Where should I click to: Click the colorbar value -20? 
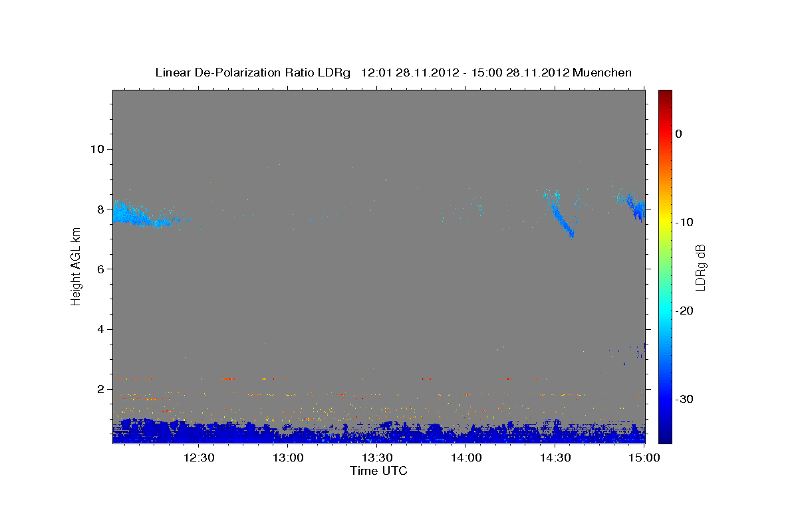685,311
